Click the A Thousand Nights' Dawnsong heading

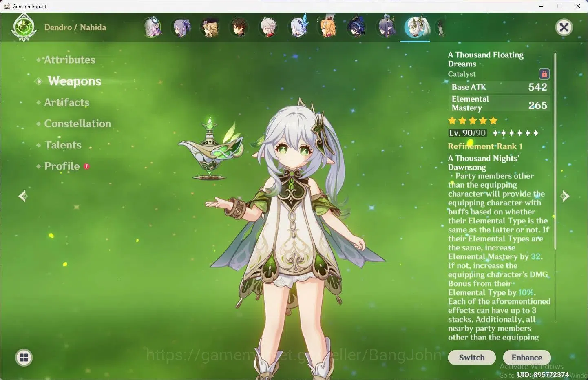483,163
